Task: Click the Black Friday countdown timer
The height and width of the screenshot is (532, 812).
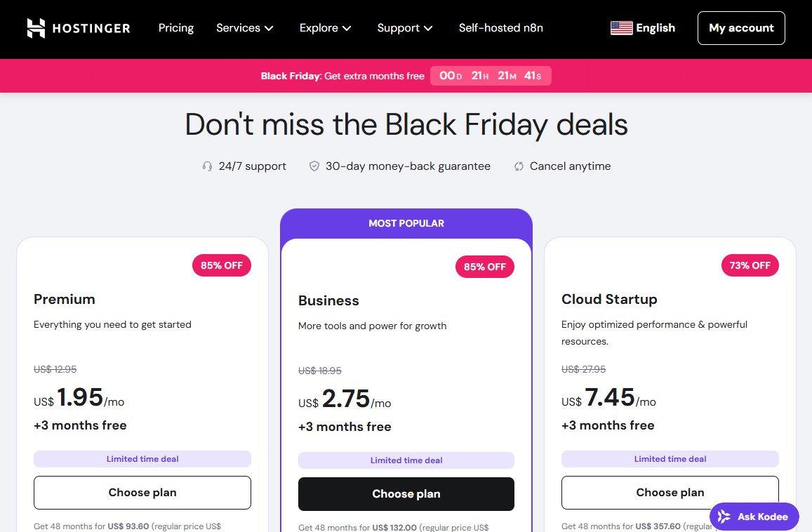Action: tap(490, 75)
